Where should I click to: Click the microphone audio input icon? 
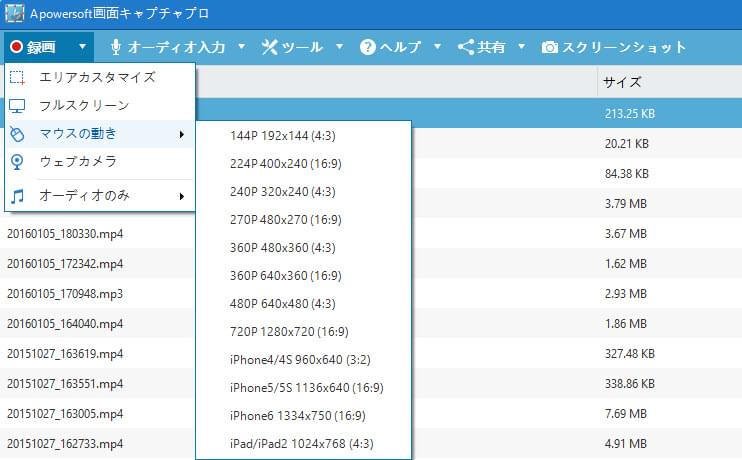116,47
